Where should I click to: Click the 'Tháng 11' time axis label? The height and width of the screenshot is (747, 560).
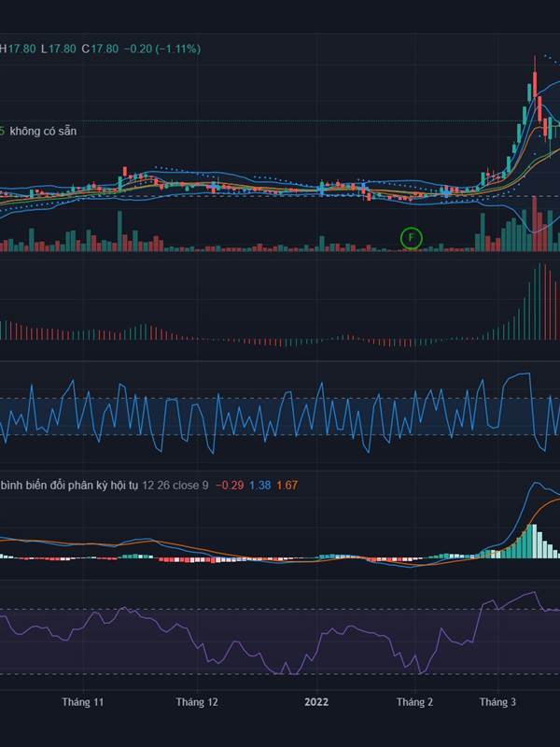click(x=83, y=702)
